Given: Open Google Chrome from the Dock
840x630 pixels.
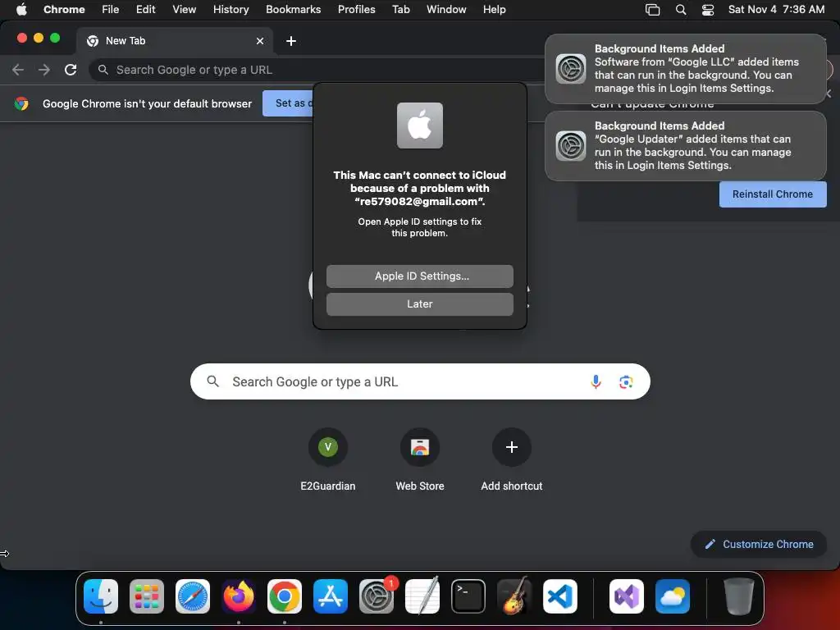Looking at the screenshot, I should (x=285, y=596).
